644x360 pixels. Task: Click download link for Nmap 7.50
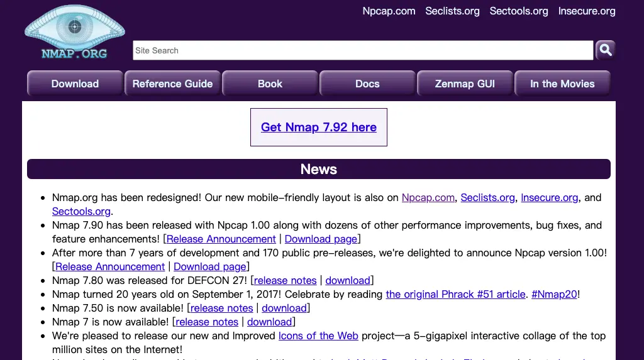284,308
